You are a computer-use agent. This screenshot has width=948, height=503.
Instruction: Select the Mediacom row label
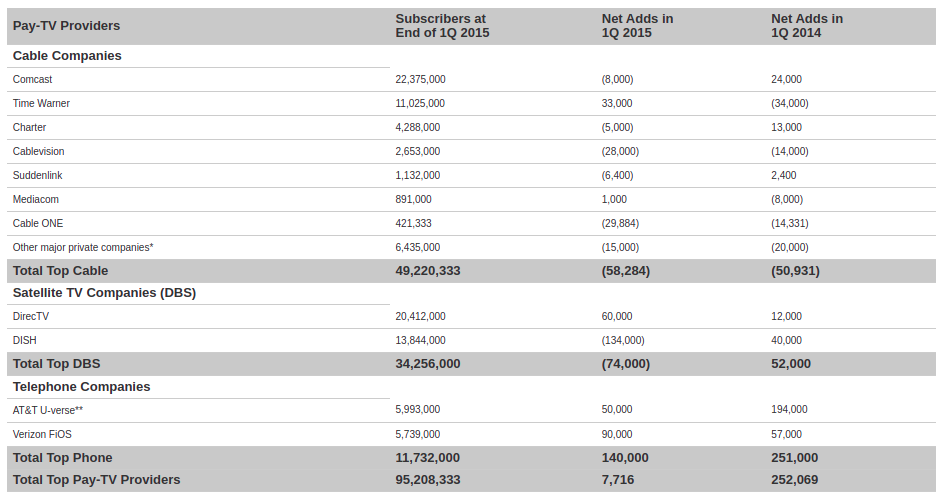coord(37,199)
